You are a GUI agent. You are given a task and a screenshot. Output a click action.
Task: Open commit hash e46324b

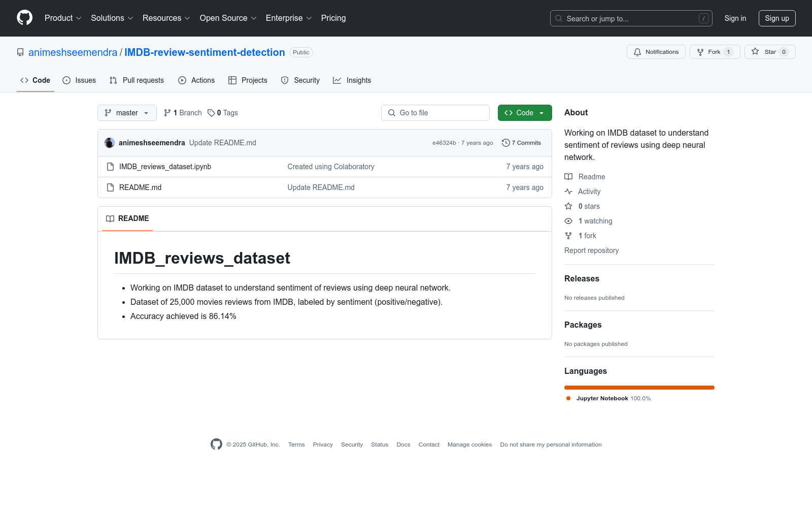point(444,143)
